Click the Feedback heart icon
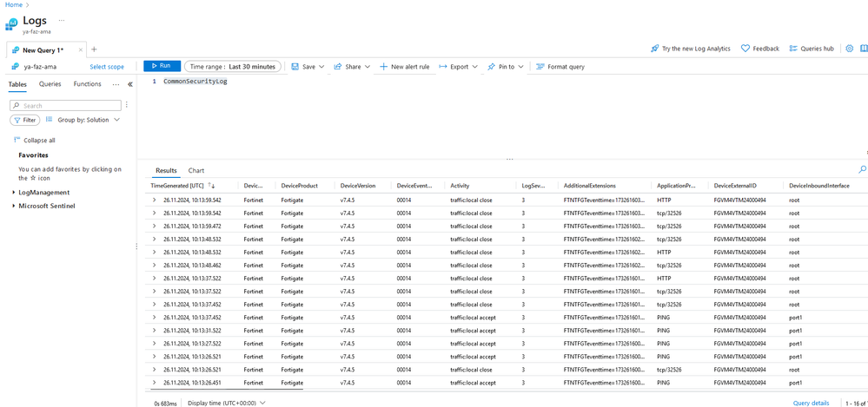The height and width of the screenshot is (407, 868). pos(745,49)
